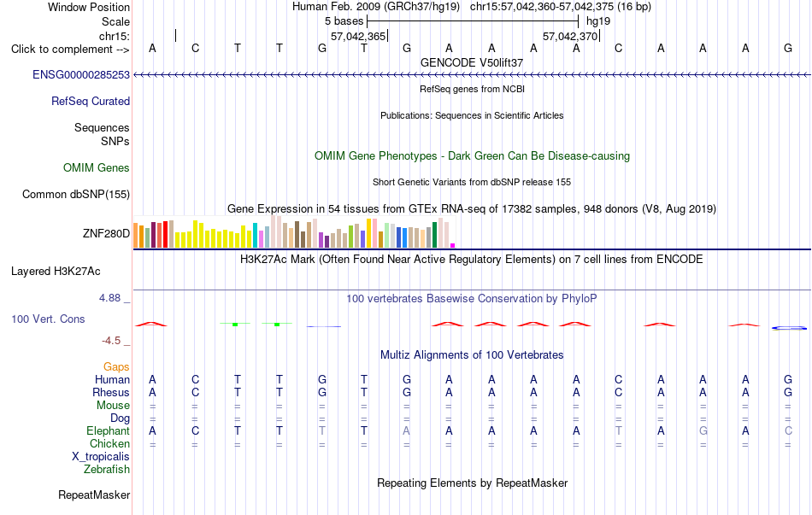Open 'Publications: Sequences in Scientific Articles' title
The width and height of the screenshot is (812, 515).
click(x=472, y=115)
